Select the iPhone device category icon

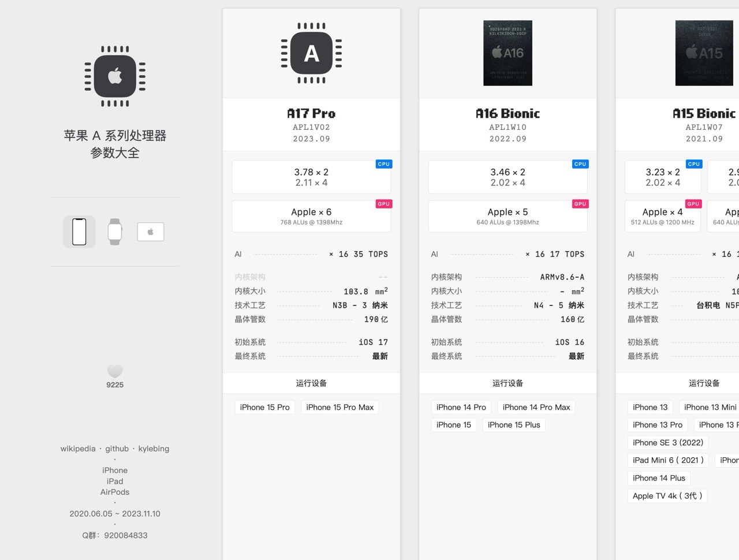tap(79, 232)
